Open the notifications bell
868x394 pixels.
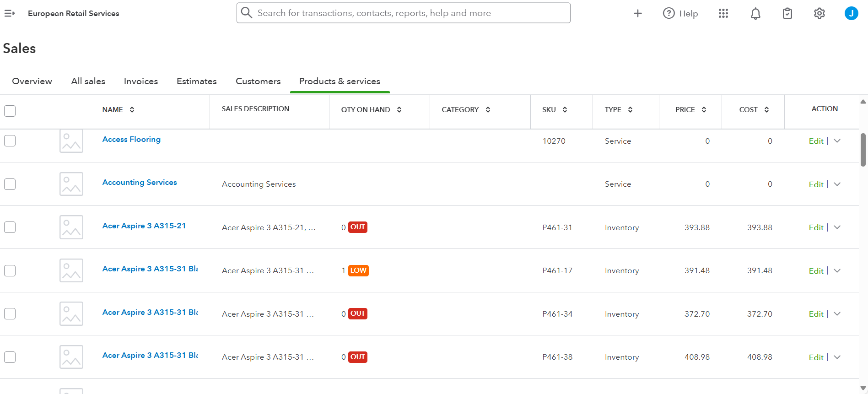755,14
